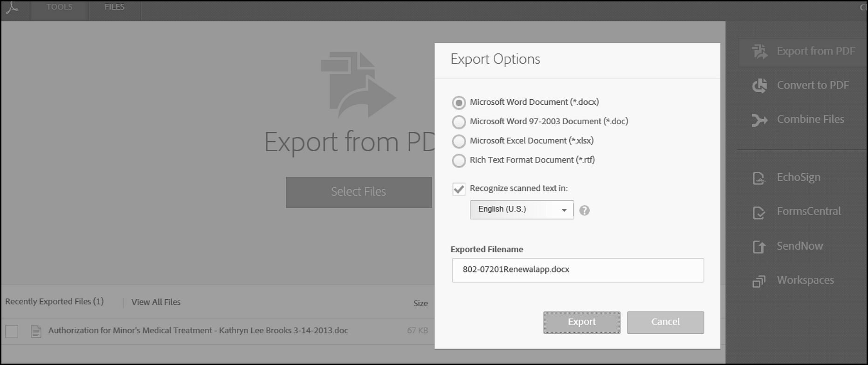The image size is (868, 365).
Task: Open the Export from PDF icon in sidebar
Action: 759,51
